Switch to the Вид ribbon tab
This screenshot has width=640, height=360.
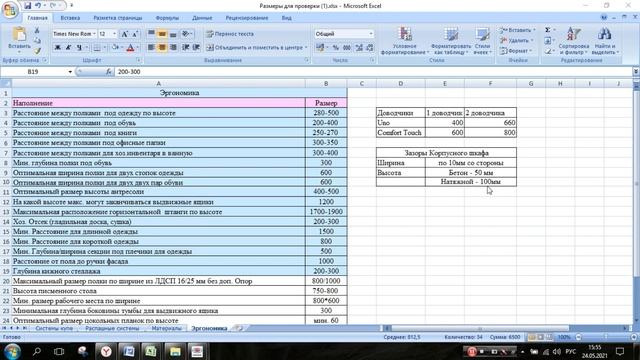pos(287,18)
